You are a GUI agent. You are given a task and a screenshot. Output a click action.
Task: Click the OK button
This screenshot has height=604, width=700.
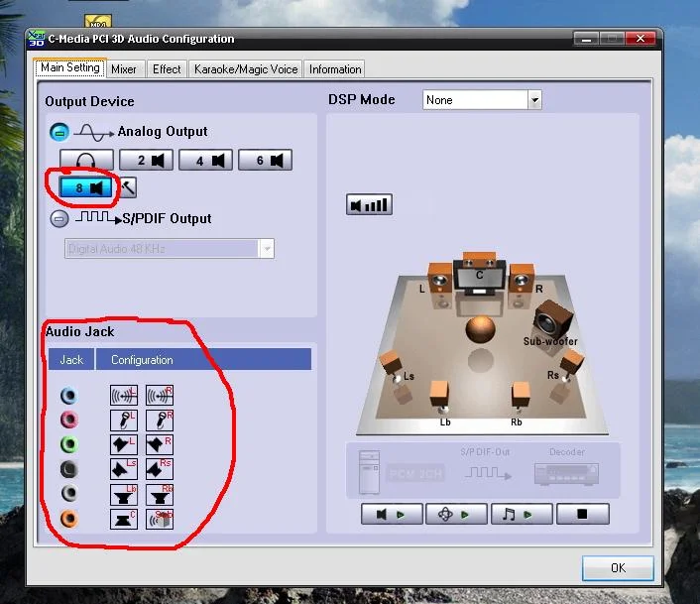click(618, 568)
